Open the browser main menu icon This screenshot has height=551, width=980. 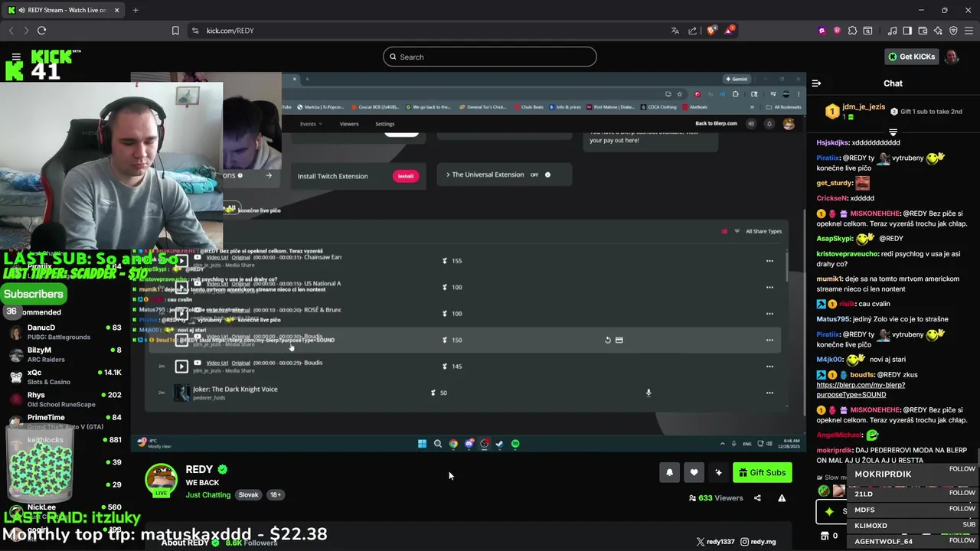click(969, 31)
